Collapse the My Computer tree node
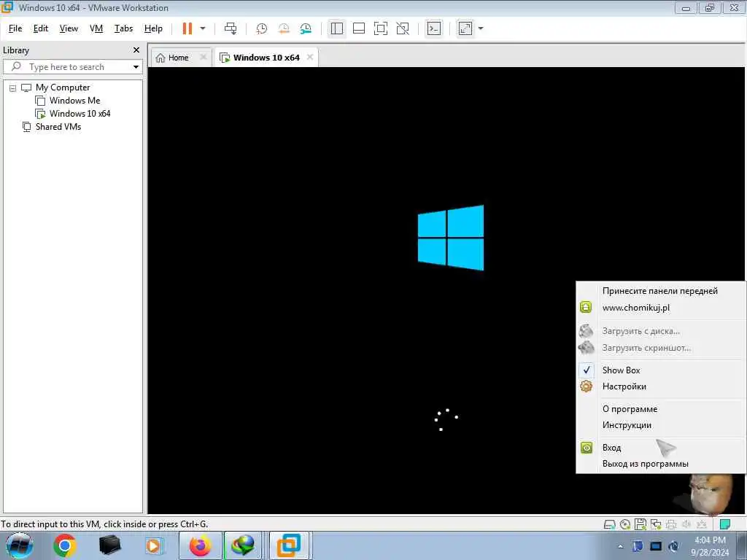The width and height of the screenshot is (747, 560). pos(13,87)
